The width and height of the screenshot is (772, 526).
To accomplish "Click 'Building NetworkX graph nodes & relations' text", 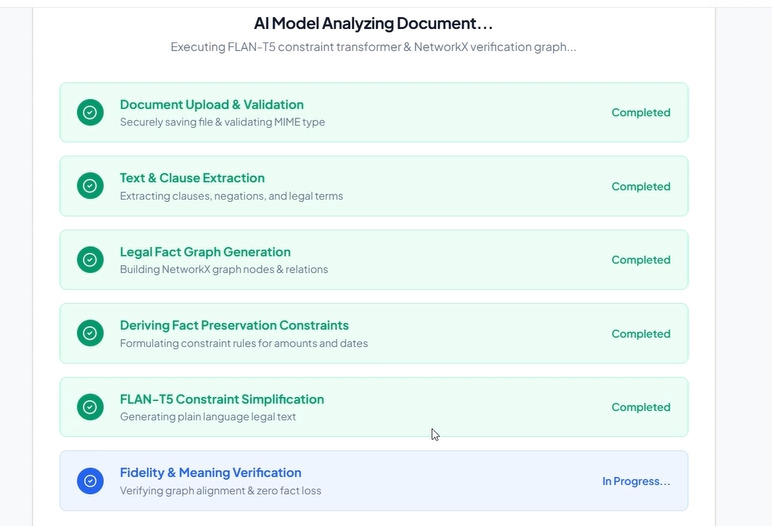I will (x=224, y=269).
